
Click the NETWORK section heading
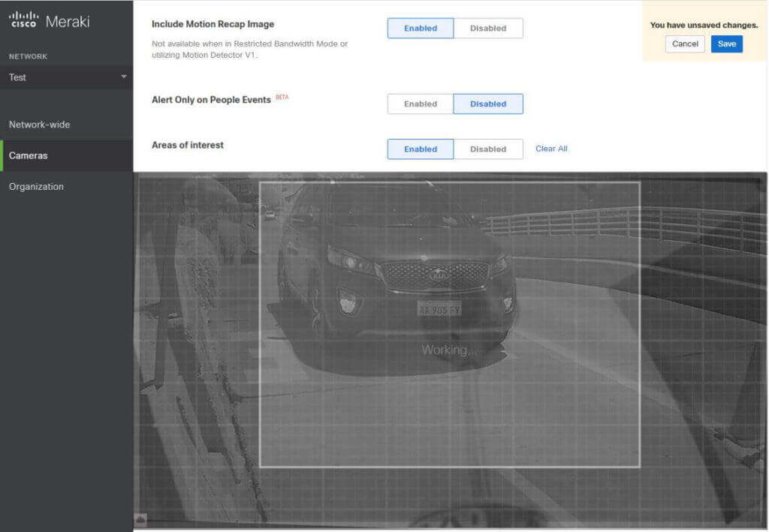[x=28, y=56]
